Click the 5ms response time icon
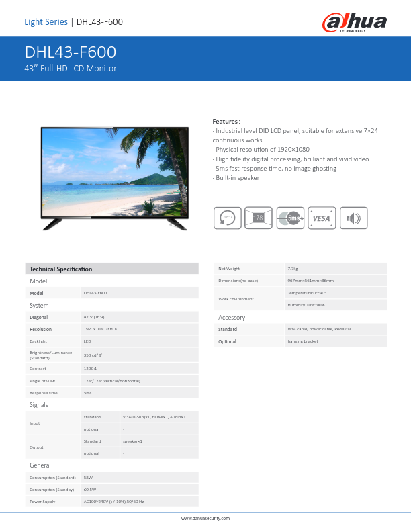The height and width of the screenshot is (532, 411). tap(290, 218)
